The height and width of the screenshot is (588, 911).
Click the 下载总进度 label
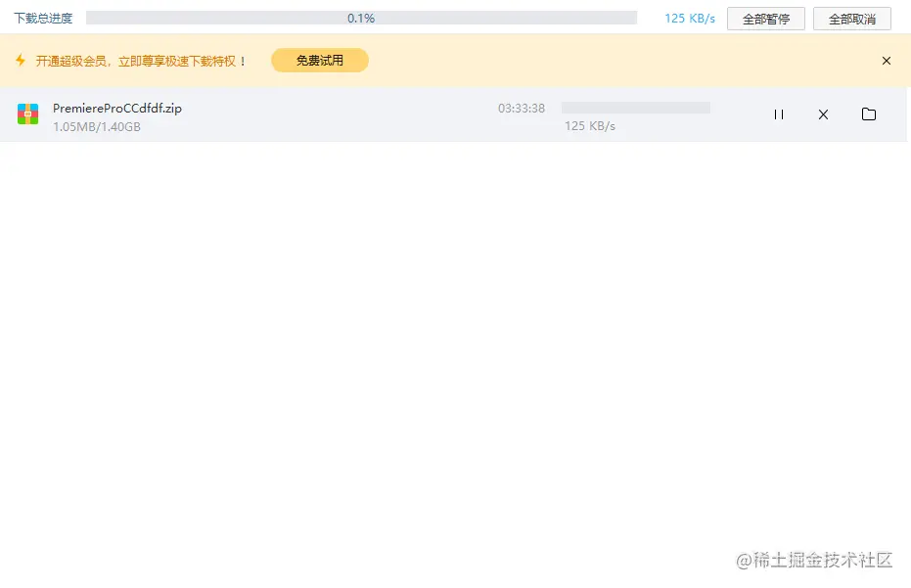pyautogui.click(x=43, y=19)
